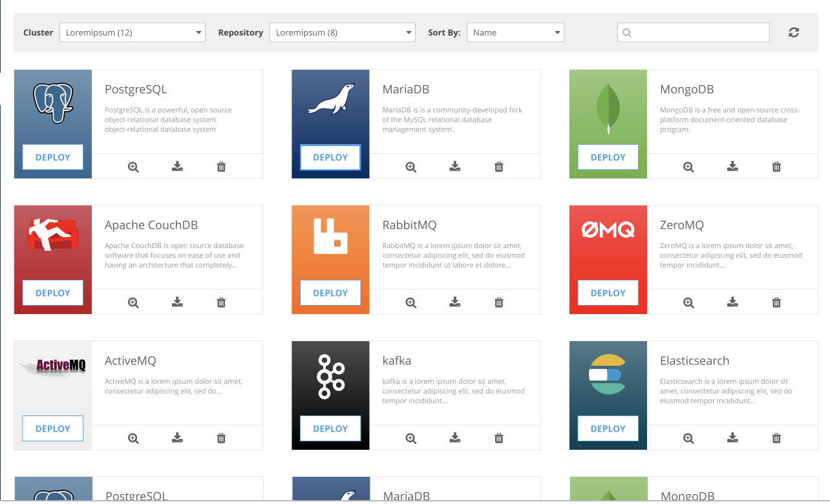Delete RabbitMQ with trash icon
Screen dimensions: 830x504
(499, 302)
